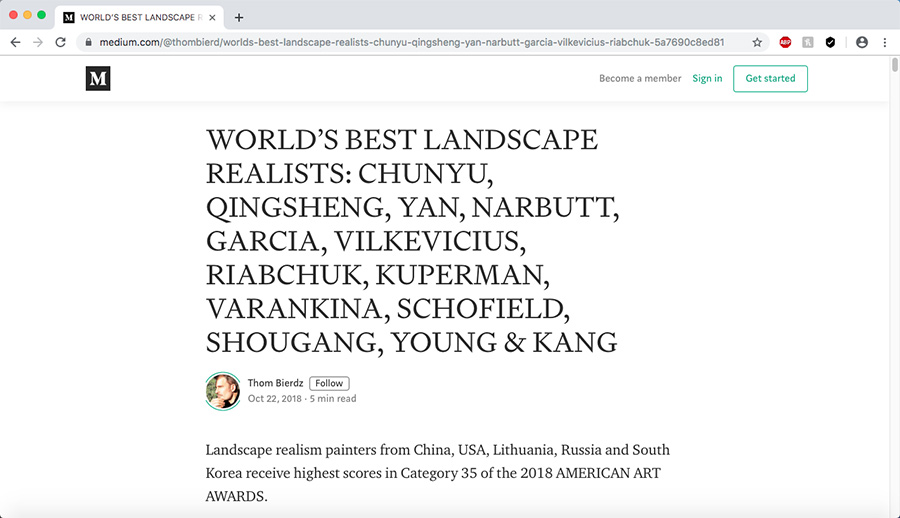This screenshot has width=900, height=518.
Task: Click the red macOS close window button
Action: 13,15
